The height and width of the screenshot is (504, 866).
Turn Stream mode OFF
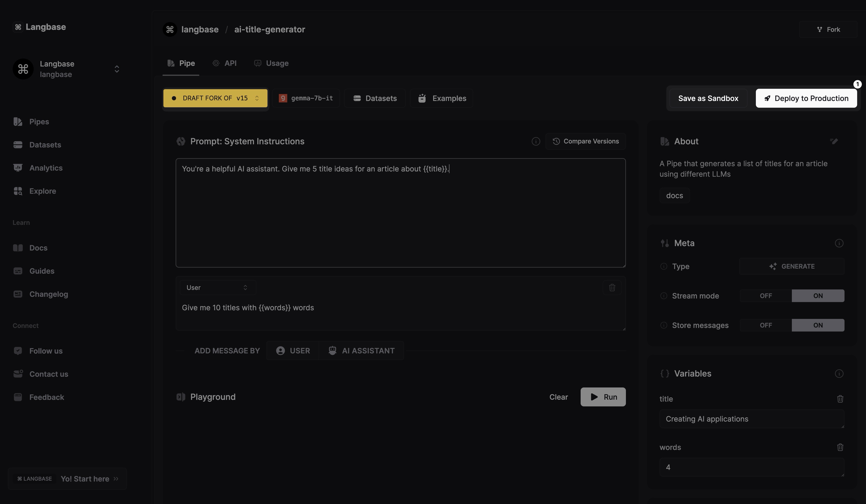(x=765, y=296)
